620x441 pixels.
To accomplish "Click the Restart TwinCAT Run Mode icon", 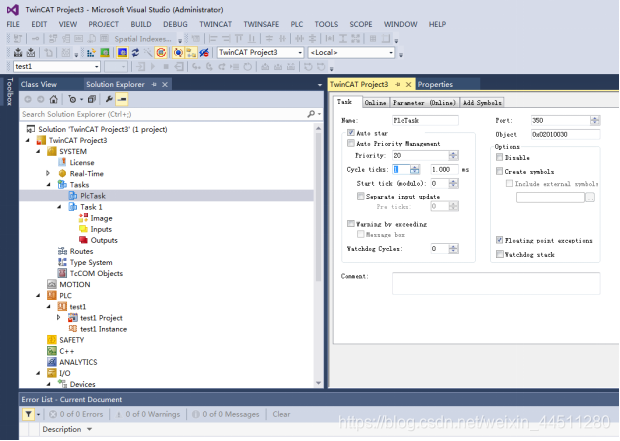I will [x=104, y=53].
